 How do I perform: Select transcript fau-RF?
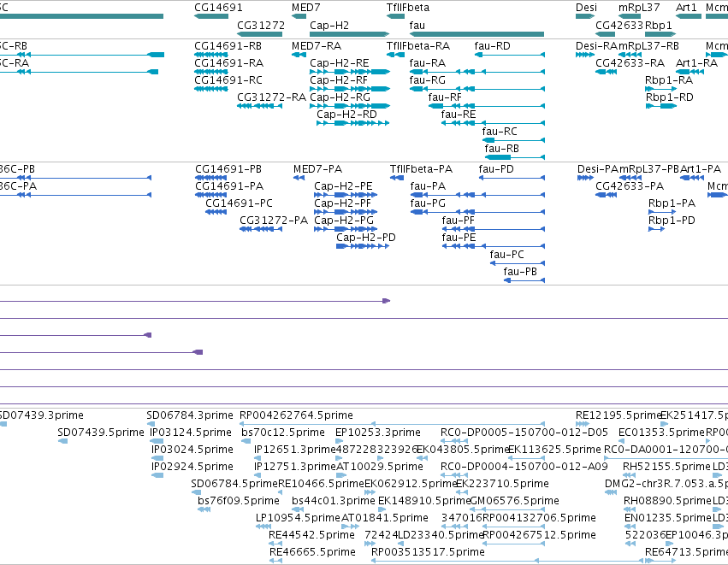pos(487,106)
